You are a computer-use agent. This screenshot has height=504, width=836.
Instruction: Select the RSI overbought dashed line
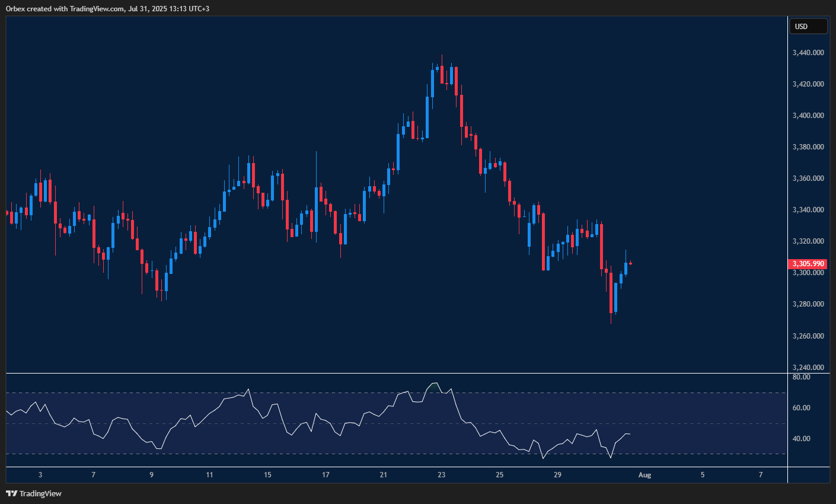click(x=356, y=392)
